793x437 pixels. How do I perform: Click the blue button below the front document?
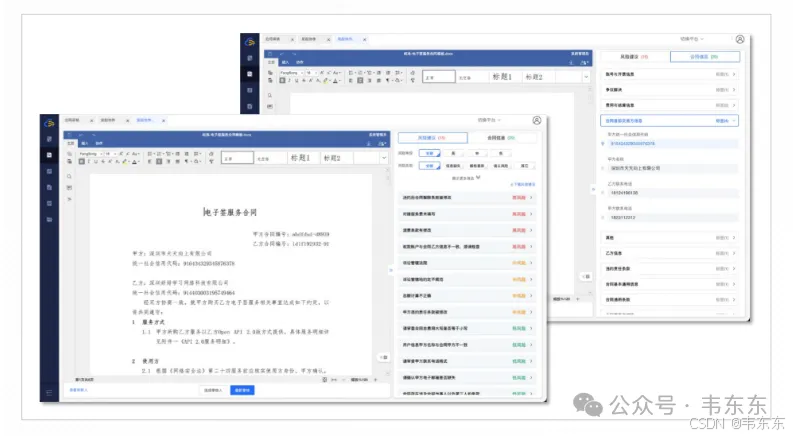[242, 390]
